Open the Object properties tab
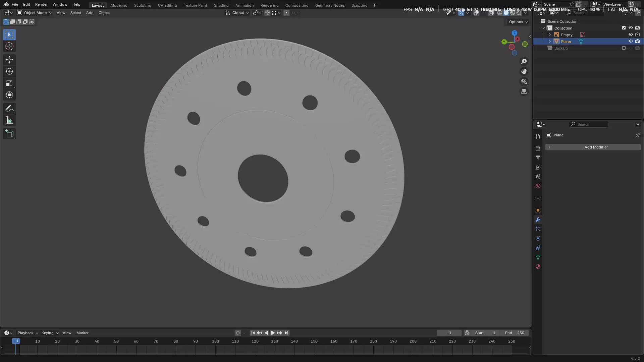This screenshot has width=644, height=362. pyautogui.click(x=538, y=210)
